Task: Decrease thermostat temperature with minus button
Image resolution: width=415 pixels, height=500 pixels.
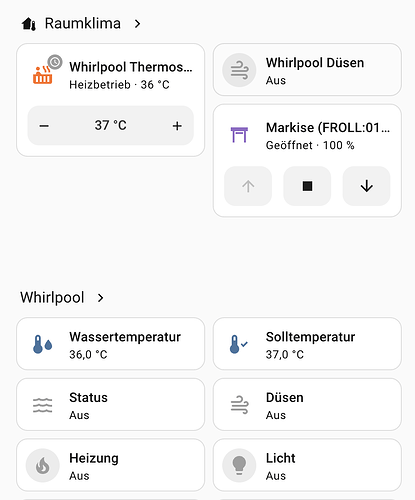Action: tap(44, 126)
